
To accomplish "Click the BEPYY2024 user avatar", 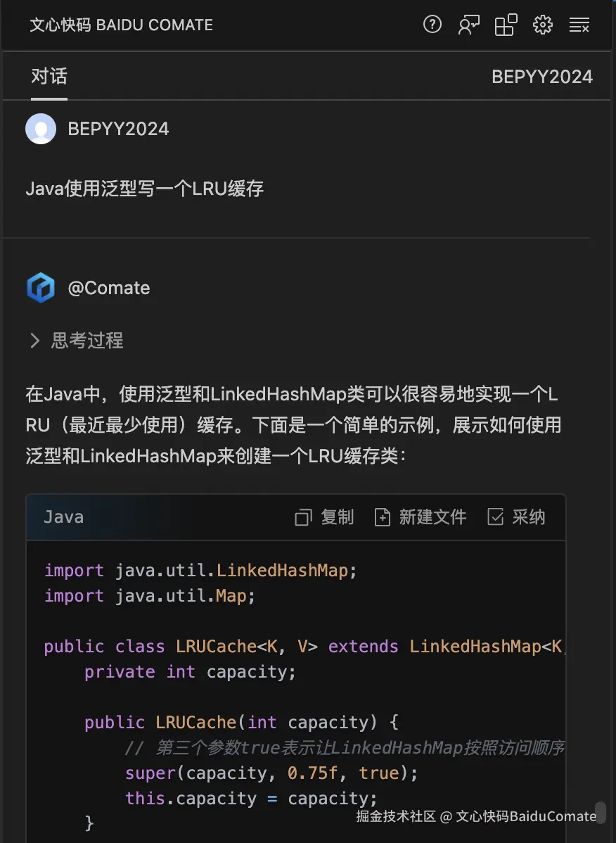I will [x=41, y=129].
